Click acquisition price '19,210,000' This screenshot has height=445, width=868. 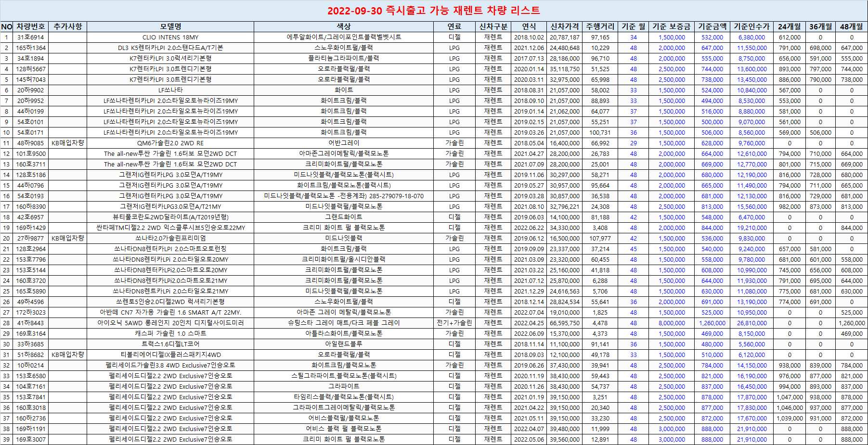point(751,228)
